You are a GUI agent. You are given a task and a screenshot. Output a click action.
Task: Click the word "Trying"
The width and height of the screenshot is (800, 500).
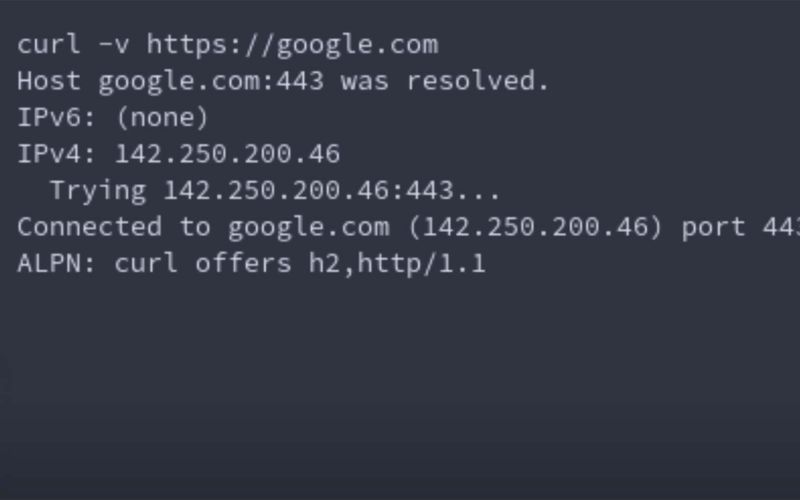click(98, 190)
